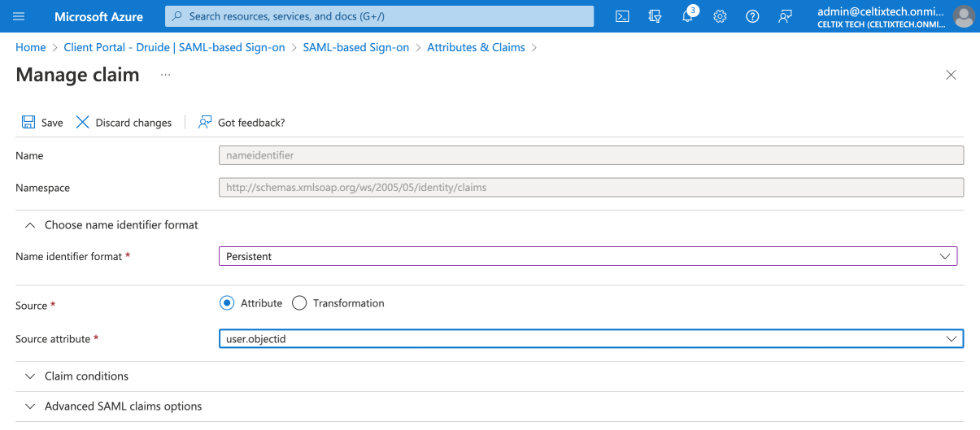Click the top bar feedback icon
Viewport: 980px width, 430px height.
(785, 16)
